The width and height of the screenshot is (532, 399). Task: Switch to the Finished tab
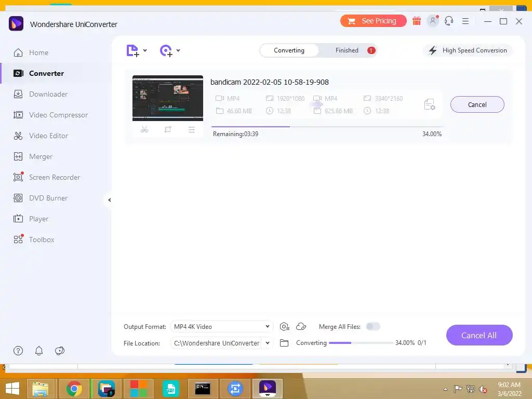pos(347,50)
